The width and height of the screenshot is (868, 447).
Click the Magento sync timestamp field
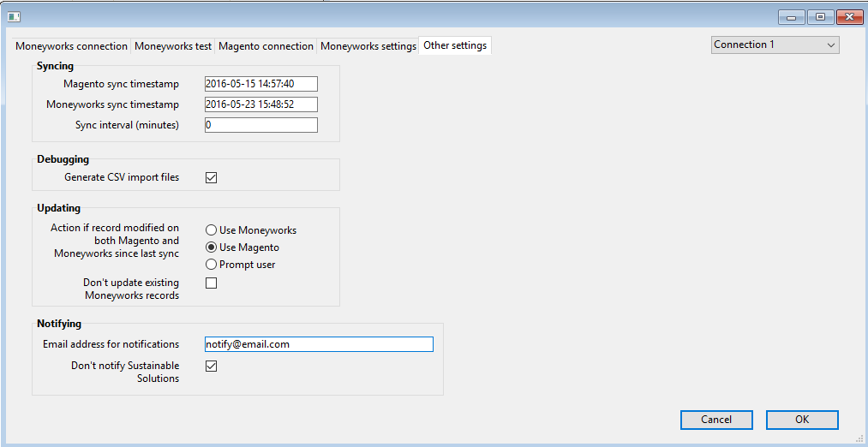click(261, 84)
